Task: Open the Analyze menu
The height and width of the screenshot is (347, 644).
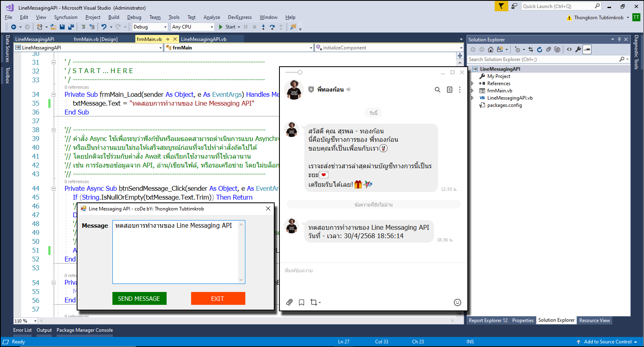Action: click(x=212, y=17)
